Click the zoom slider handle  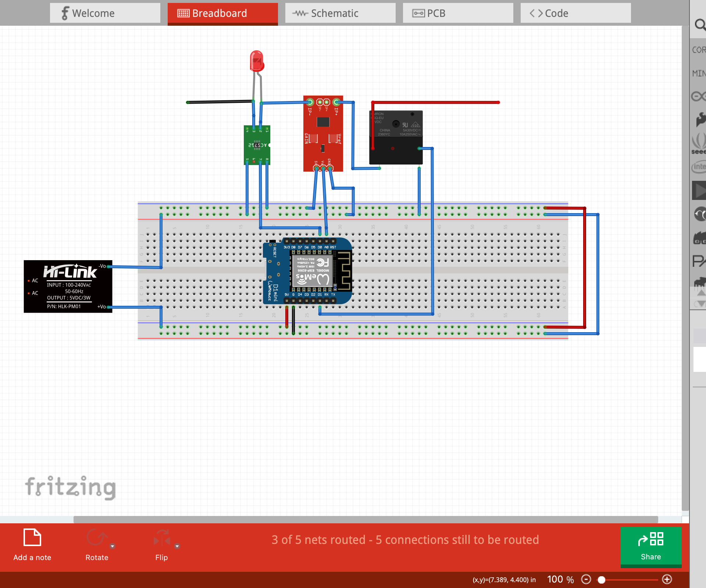point(602,580)
